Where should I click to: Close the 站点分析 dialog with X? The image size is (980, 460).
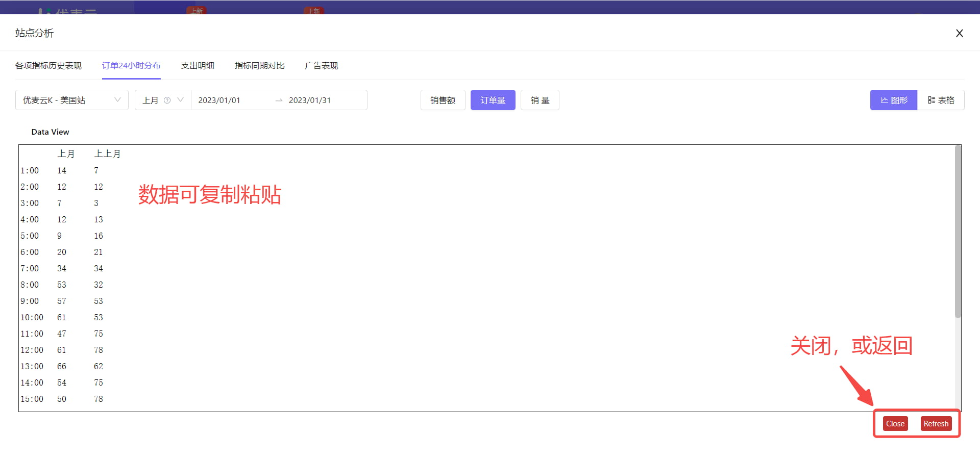[x=960, y=33]
